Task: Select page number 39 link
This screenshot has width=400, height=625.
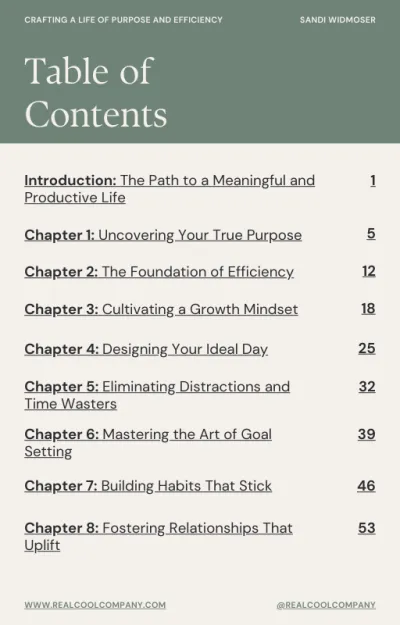Action: (367, 434)
